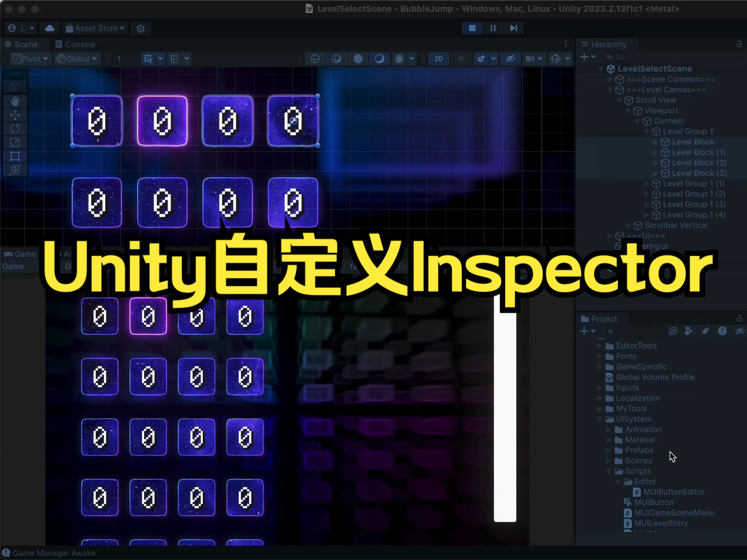747x560 pixels.
Task: Toggle scene audio mute button
Action: pyautogui.click(x=461, y=59)
